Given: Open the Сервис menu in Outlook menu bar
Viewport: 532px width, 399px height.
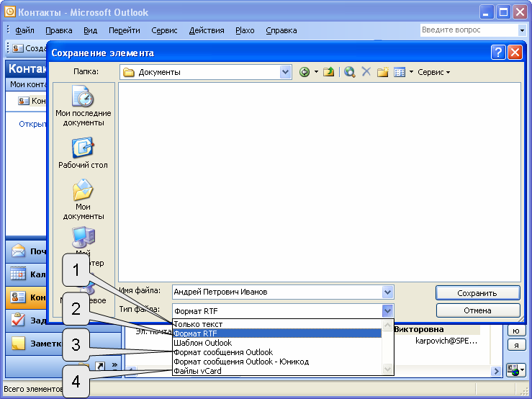Looking at the screenshot, I should tap(164, 30).
